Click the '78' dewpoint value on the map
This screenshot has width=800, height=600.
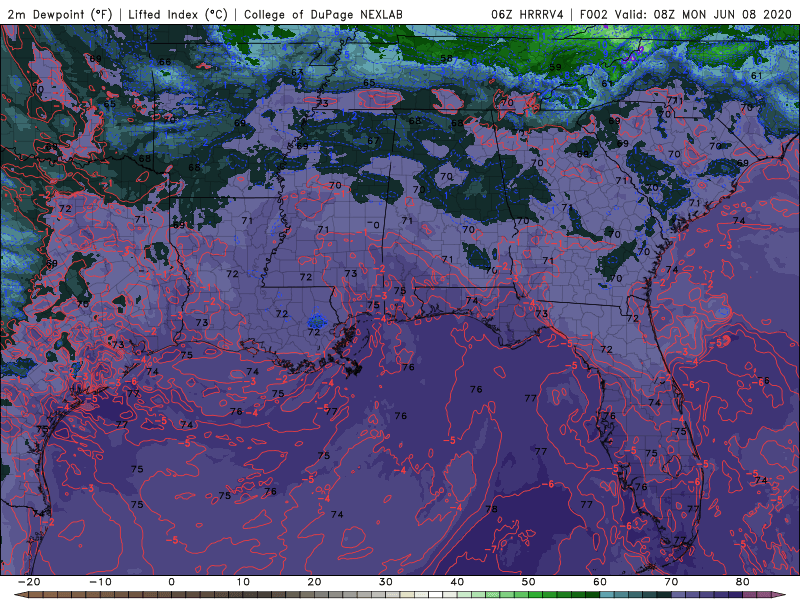point(491,509)
